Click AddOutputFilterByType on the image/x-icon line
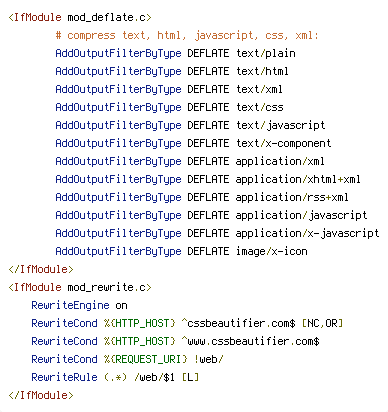 [118, 251]
